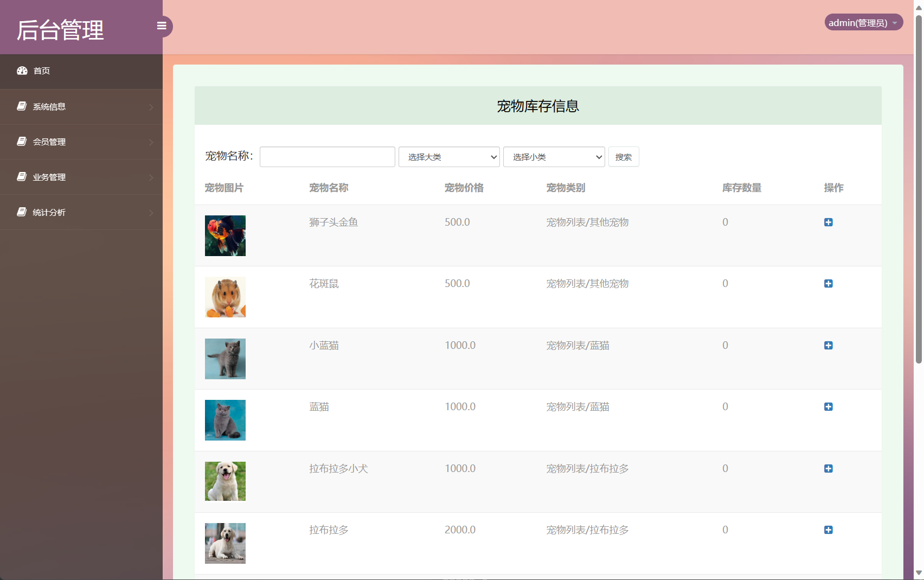The height and width of the screenshot is (580, 924).
Task: Click the dashboard icon beside 首页
Action: tap(22, 71)
